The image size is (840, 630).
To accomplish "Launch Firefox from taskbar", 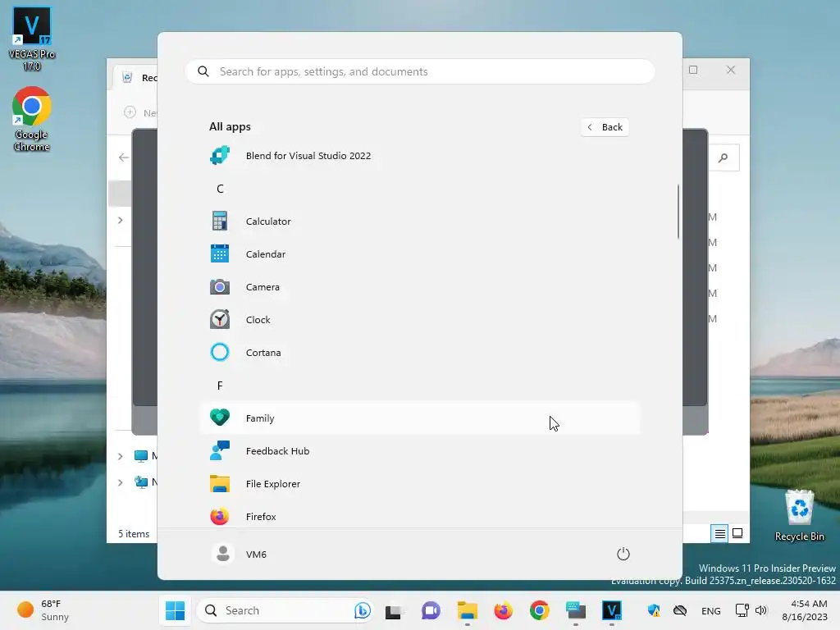I will tap(503, 610).
